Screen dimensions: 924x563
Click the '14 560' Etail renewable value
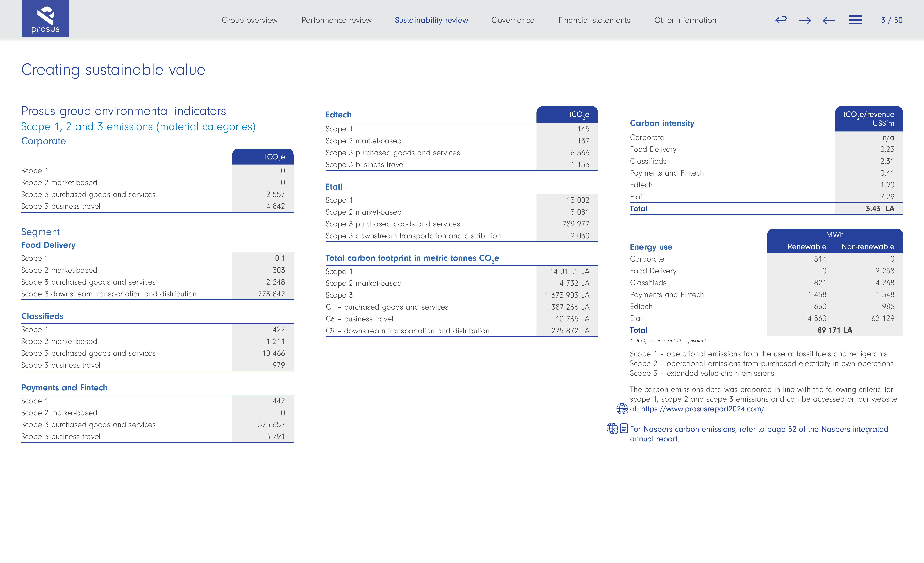coord(815,318)
